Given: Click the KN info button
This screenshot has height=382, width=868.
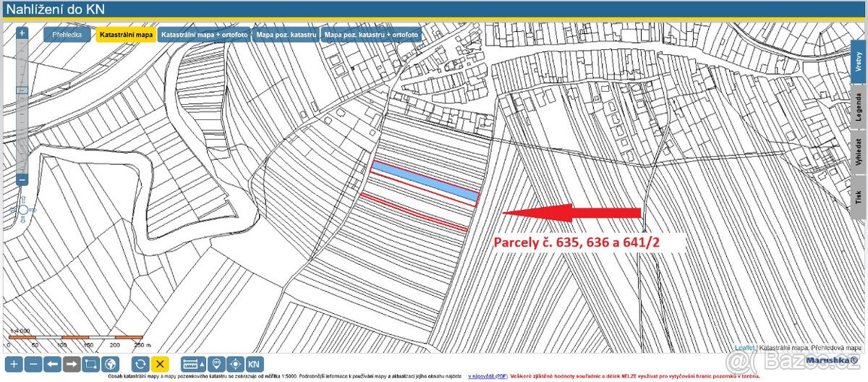Looking at the screenshot, I should tap(255, 364).
